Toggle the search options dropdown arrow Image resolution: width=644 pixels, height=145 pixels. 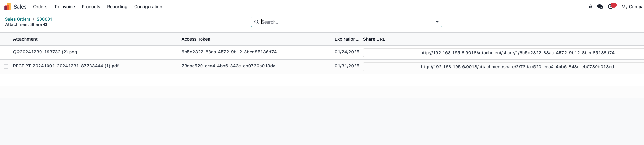click(x=437, y=22)
